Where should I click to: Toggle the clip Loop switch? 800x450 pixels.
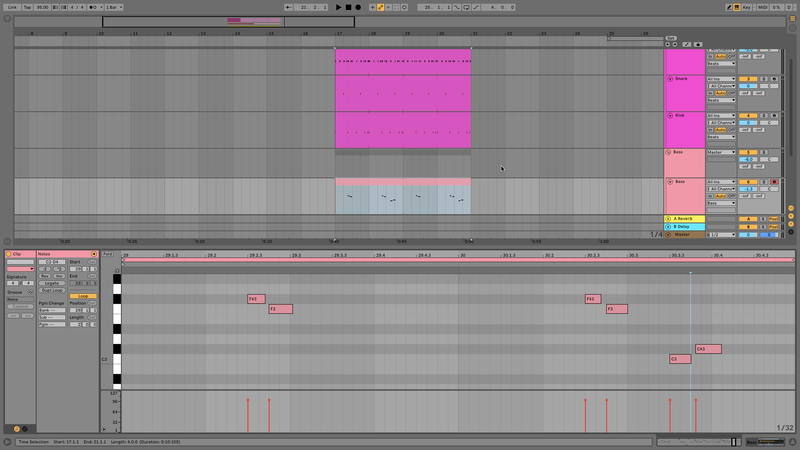point(83,296)
